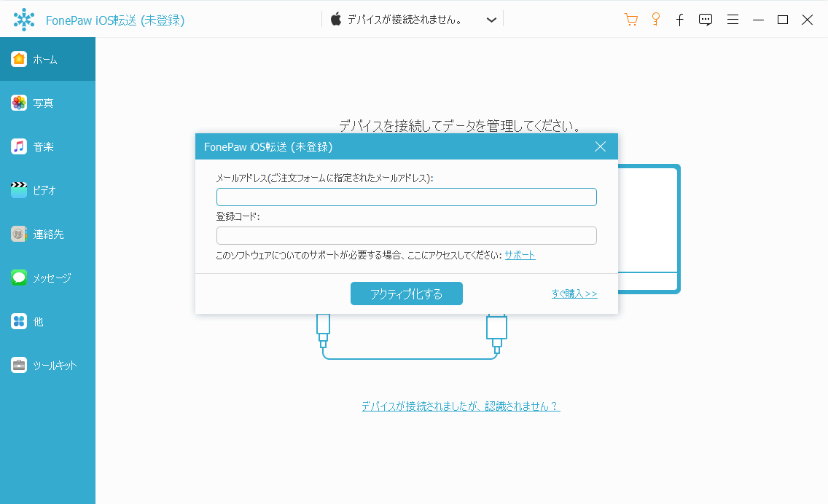
Task: Open the ビデオ sidebar section
Action: [x=47, y=190]
